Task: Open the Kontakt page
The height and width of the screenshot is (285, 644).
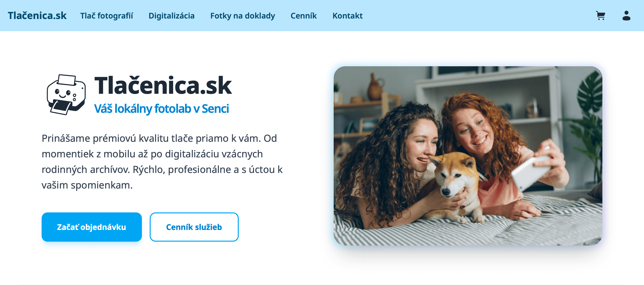Action: pos(347,16)
